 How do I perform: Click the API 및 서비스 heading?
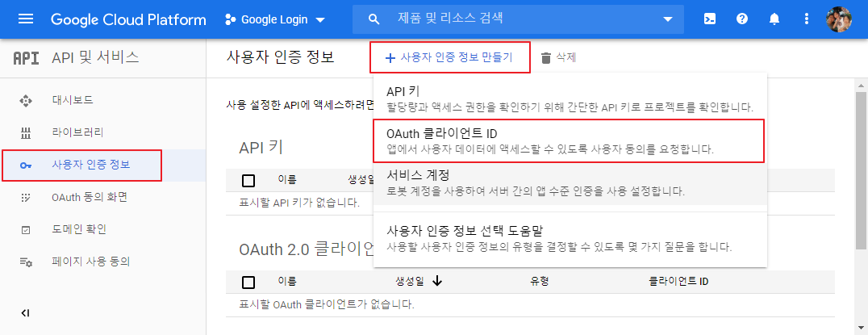click(x=95, y=57)
